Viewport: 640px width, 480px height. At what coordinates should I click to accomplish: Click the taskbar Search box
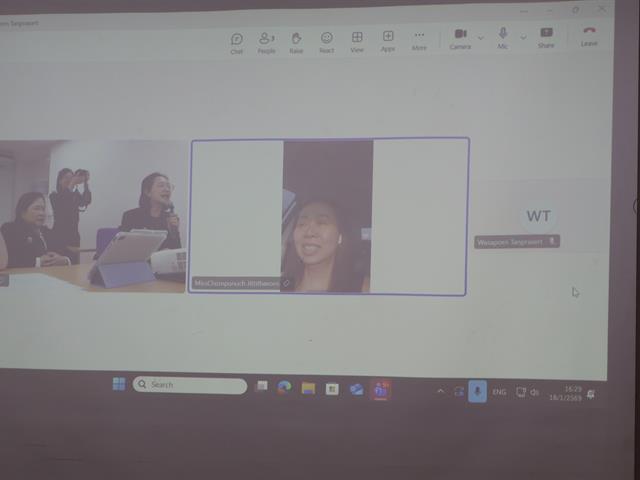(x=190, y=385)
